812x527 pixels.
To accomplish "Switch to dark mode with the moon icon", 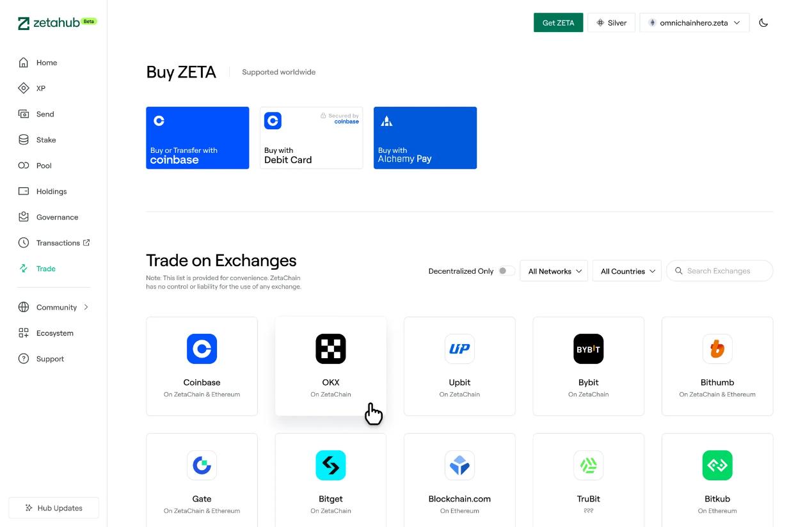I will 763,22.
